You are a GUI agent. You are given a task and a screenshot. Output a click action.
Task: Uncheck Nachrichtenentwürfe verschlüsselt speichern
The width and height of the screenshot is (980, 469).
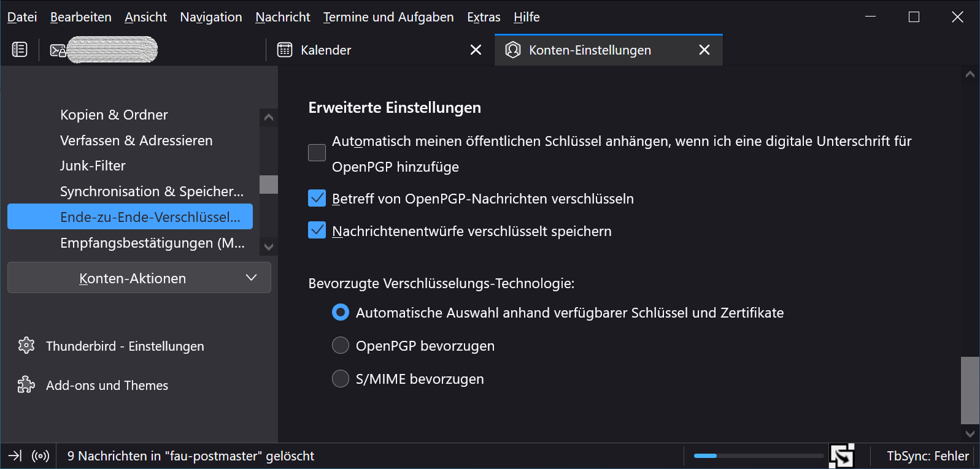coord(317,231)
